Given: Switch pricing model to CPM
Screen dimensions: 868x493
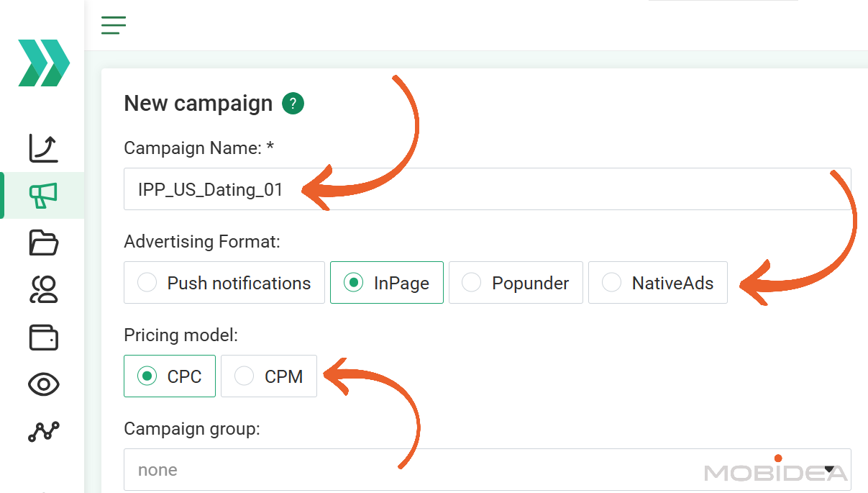Looking at the screenshot, I should pyautogui.click(x=269, y=376).
